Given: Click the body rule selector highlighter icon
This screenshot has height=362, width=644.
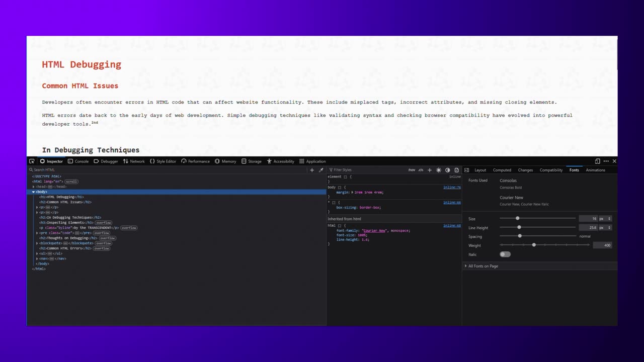Looking at the screenshot, I should [339, 188].
